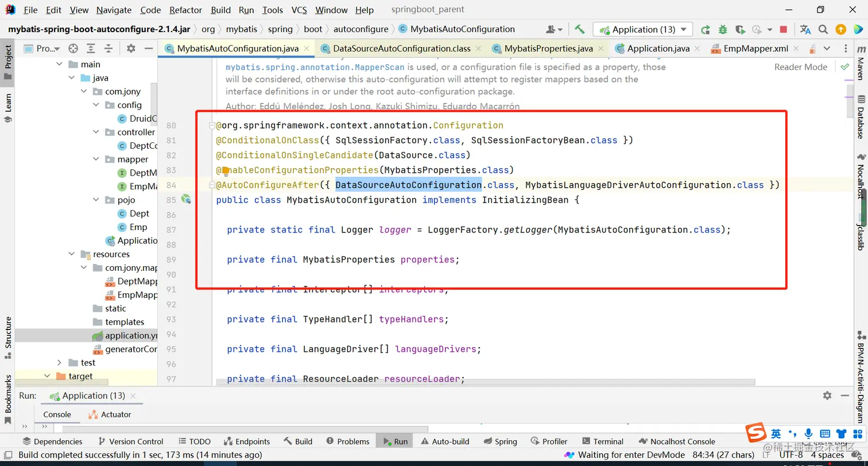Click the gutter bean icon on line 85

186,199
